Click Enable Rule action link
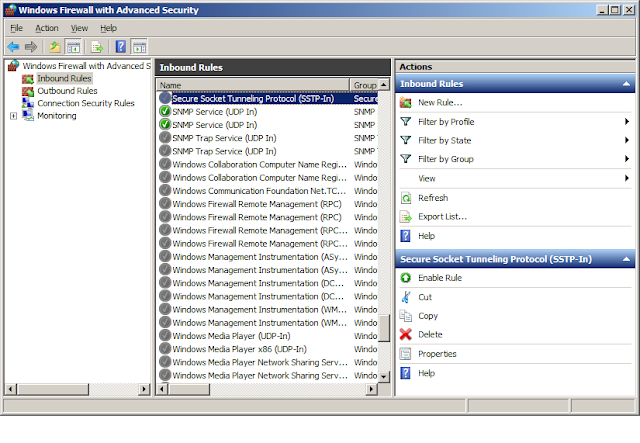640x443 pixels. [440, 278]
